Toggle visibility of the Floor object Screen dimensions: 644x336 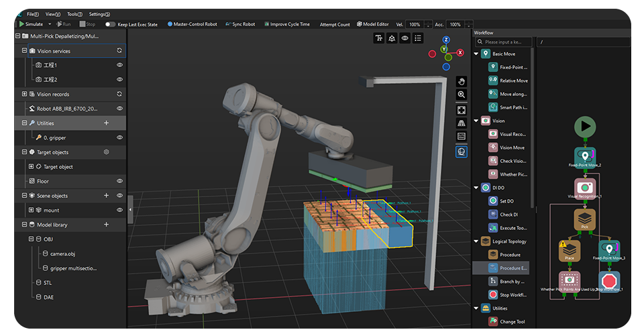click(119, 181)
